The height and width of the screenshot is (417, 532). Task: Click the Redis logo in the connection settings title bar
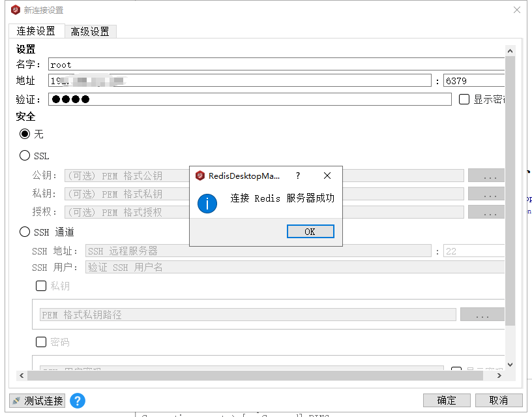16,10
